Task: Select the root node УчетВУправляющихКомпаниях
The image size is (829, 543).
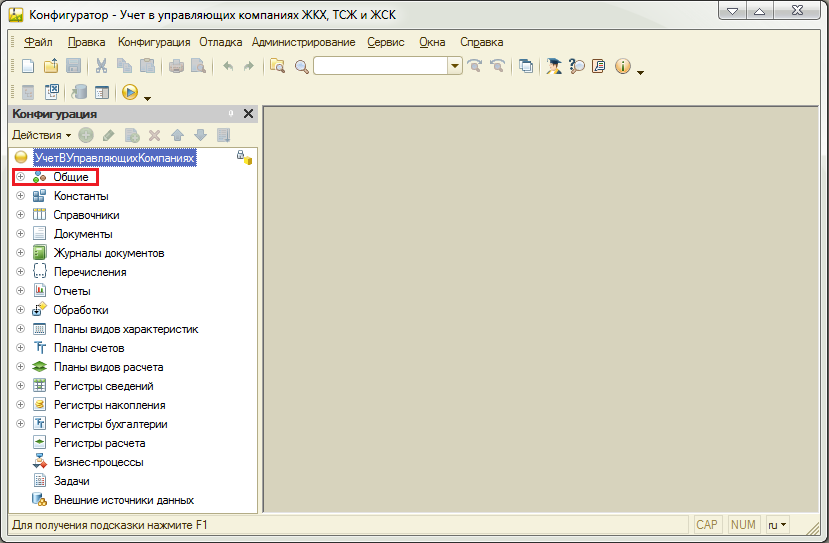Action: pyautogui.click(x=115, y=158)
